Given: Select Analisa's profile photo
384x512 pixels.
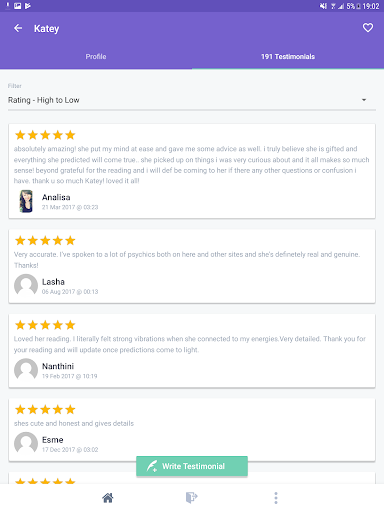Looking at the screenshot, I should coord(26,201).
